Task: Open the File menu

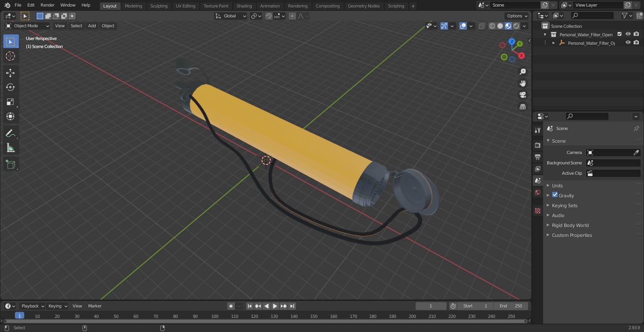Action: point(18,5)
